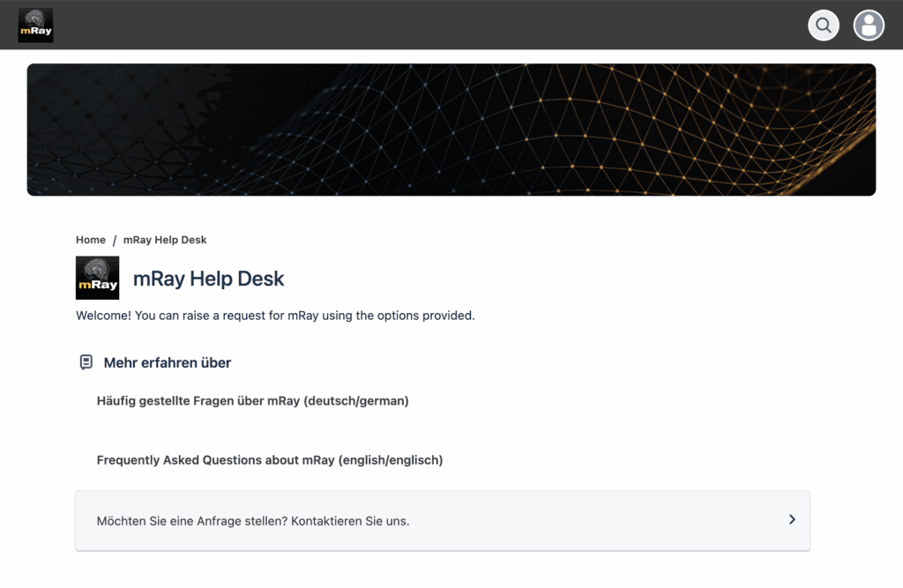Expand the contact request card using its chevron
The width and height of the screenshot is (903, 588).
[x=791, y=519]
